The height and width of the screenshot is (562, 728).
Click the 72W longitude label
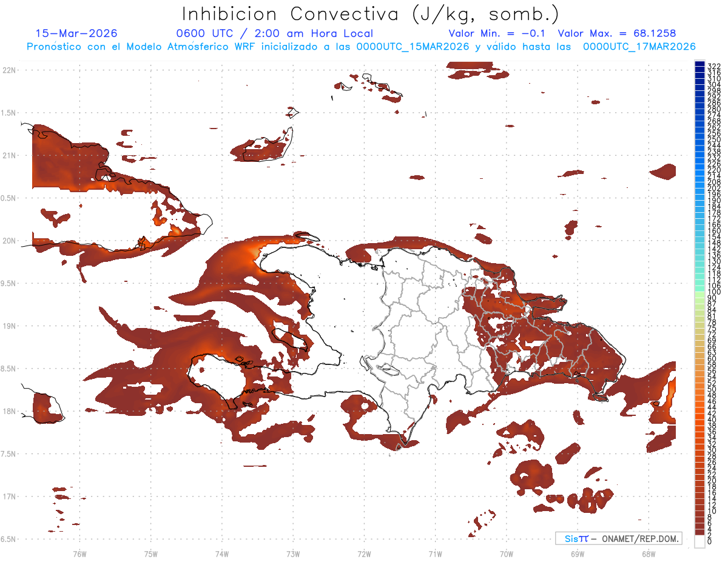(x=365, y=554)
